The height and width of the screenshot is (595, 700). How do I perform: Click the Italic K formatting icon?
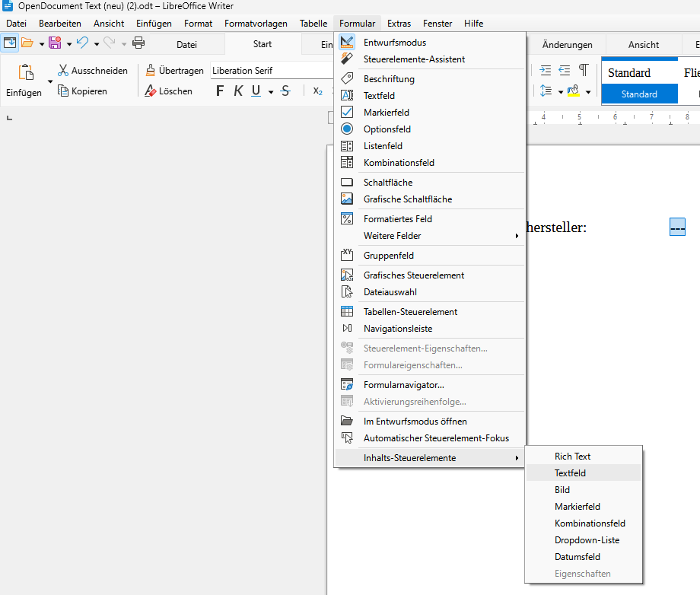click(x=238, y=91)
